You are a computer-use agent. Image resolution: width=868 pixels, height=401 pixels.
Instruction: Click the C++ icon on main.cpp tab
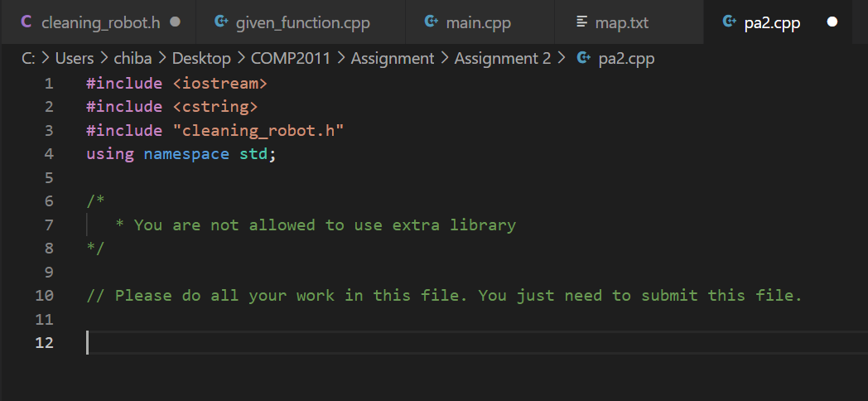[x=432, y=22]
